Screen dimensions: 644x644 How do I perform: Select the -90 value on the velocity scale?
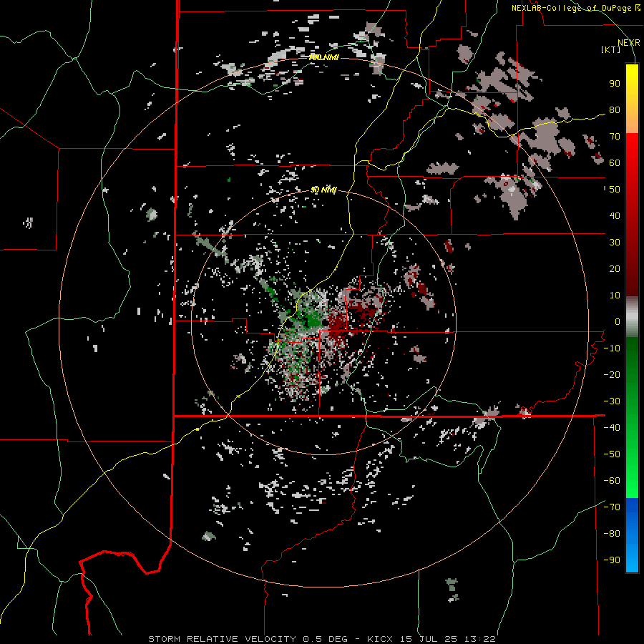[x=612, y=560]
